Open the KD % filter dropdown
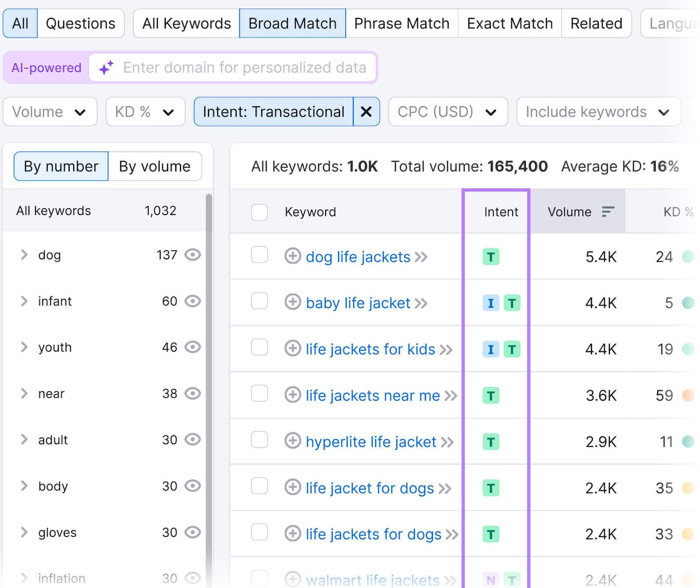This screenshot has width=700, height=588. coord(145,112)
